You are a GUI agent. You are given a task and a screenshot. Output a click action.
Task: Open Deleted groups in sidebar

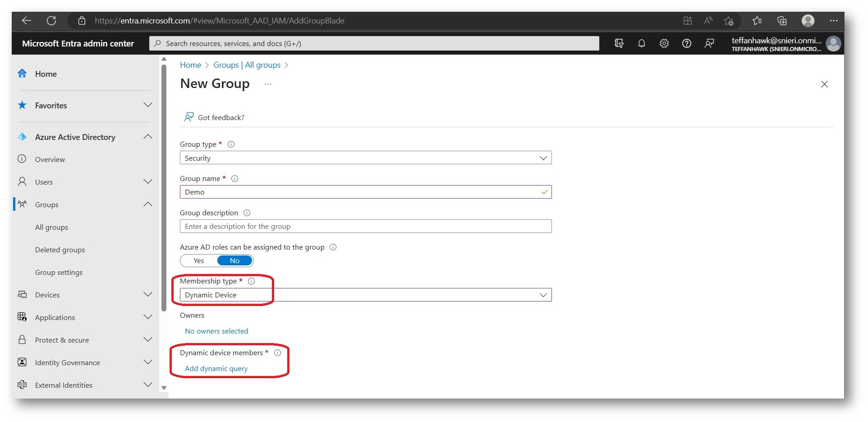pos(60,250)
